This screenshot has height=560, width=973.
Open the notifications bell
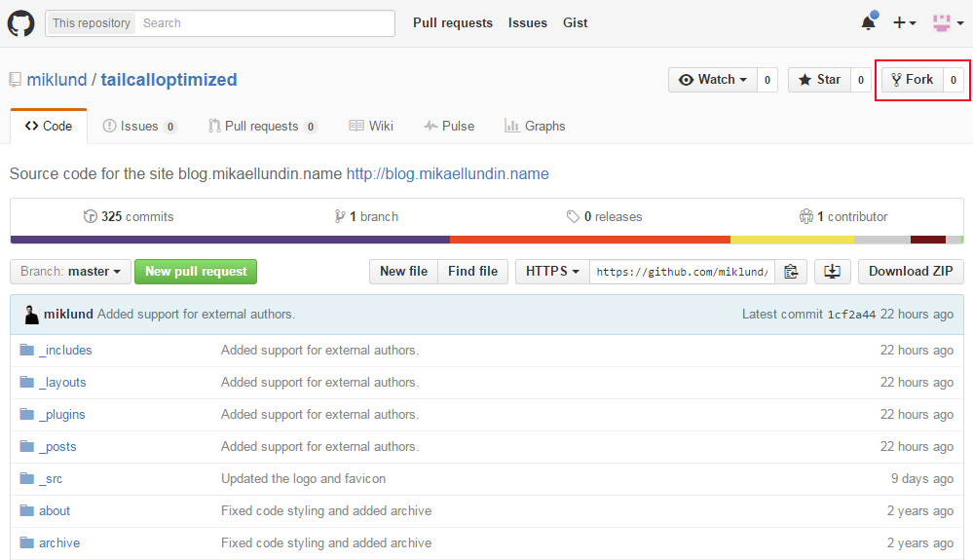(x=869, y=22)
